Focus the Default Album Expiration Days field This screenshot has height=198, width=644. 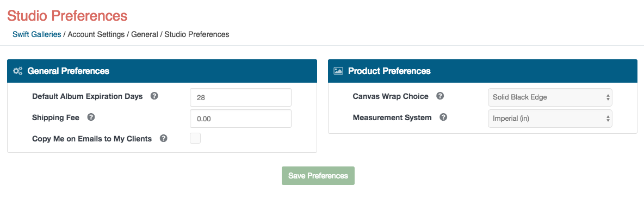(240, 97)
